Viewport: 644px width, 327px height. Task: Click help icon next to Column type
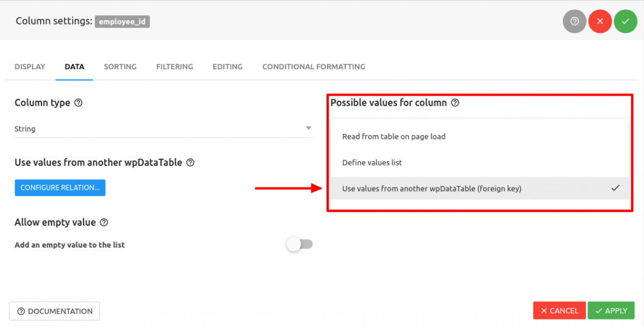point(79,103)
